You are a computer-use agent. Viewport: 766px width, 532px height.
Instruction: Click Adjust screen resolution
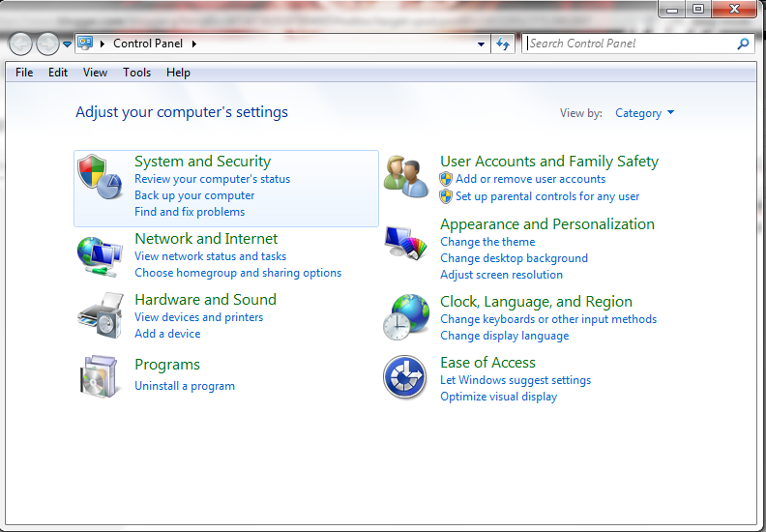pyautogui.click(x=501, y=275)
